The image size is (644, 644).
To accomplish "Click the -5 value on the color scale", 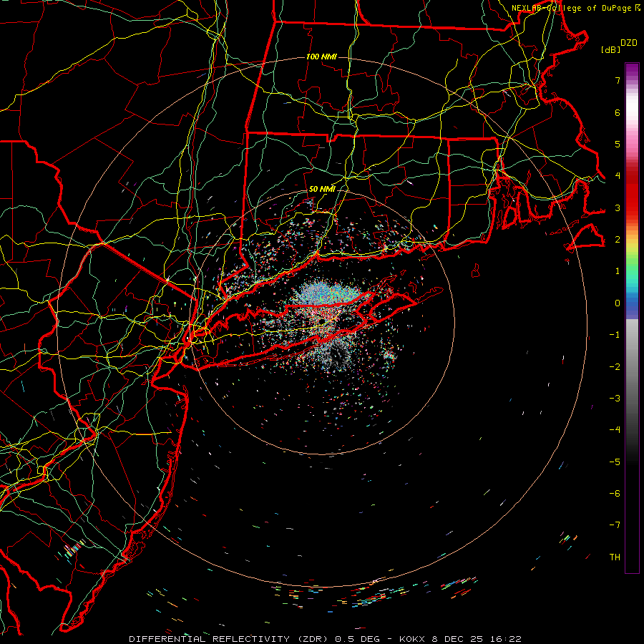I will (615, 462).
